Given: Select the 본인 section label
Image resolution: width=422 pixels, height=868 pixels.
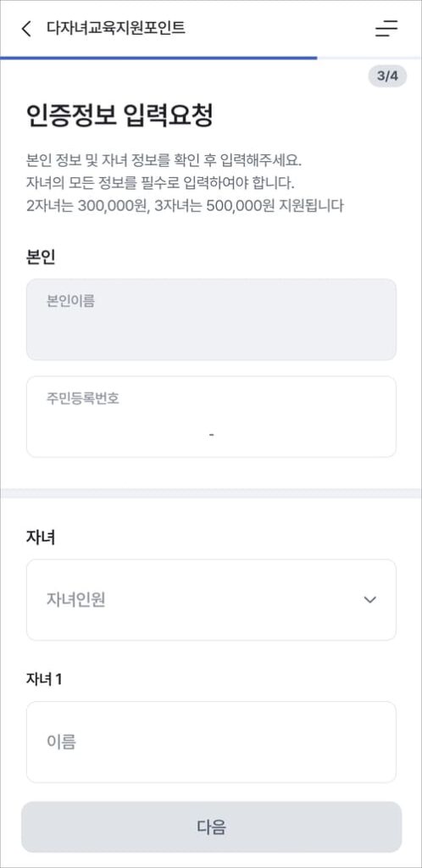Looking at the screenshot, I should 41,258.
